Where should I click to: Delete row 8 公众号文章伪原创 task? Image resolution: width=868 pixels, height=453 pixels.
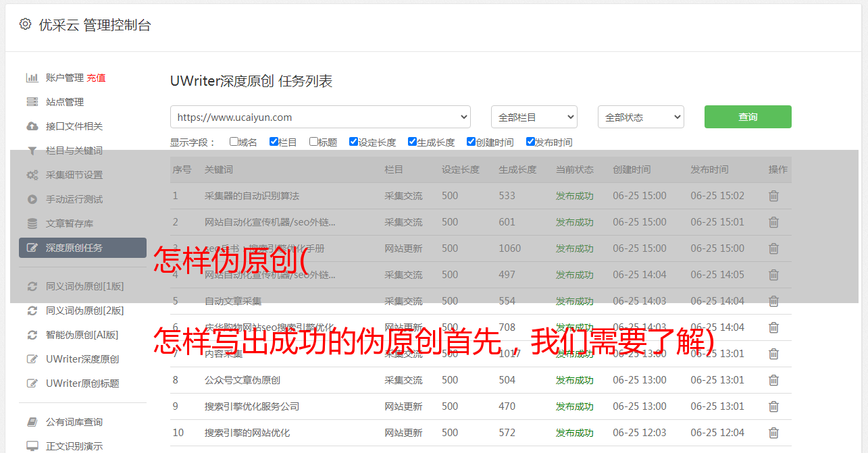click(x=774, y=380)
